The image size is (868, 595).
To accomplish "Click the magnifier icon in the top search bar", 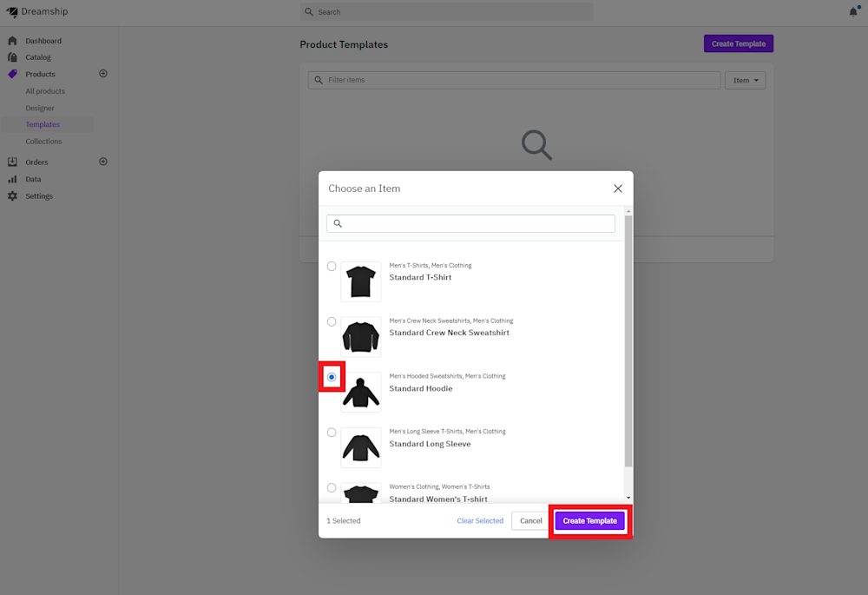I will coord(309,11).
